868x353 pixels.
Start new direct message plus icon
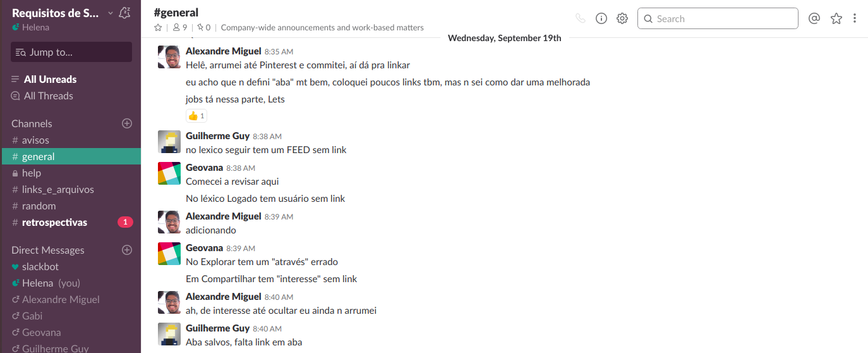tap(127, 250)
